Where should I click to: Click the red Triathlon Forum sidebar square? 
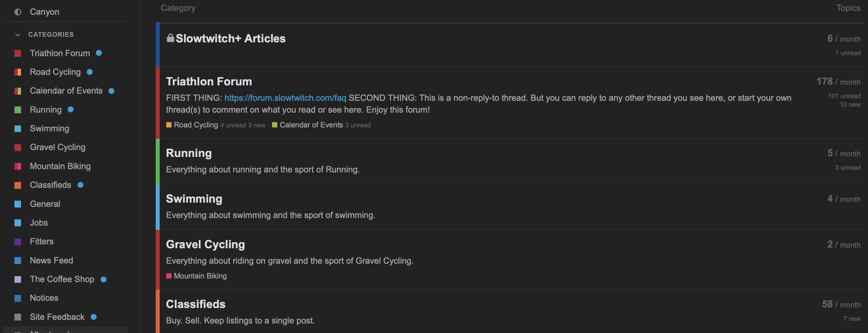click(x=18, y=53)
